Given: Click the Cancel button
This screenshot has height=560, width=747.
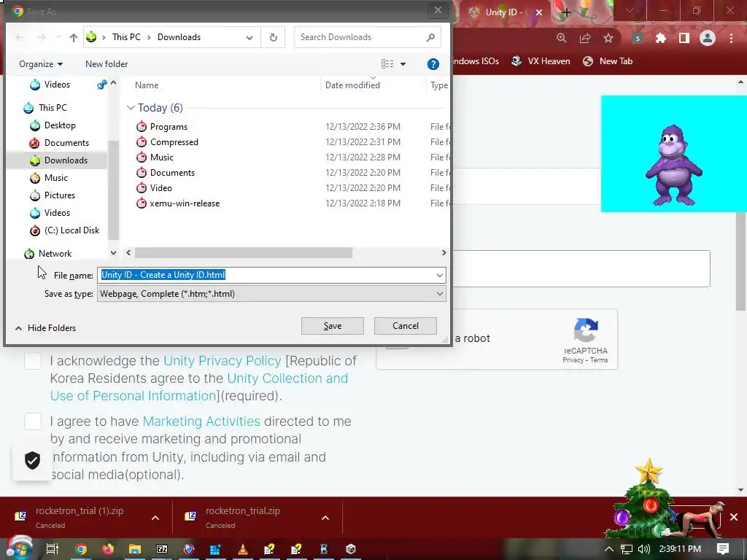Looking at the screenshot, I should (x=406, y=326).
